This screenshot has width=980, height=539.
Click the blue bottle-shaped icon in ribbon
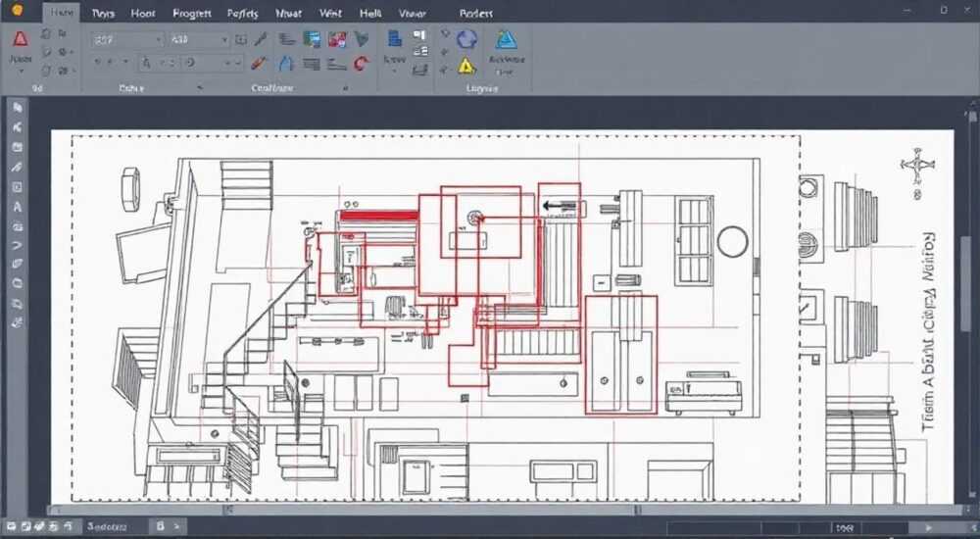pos(285,63)
